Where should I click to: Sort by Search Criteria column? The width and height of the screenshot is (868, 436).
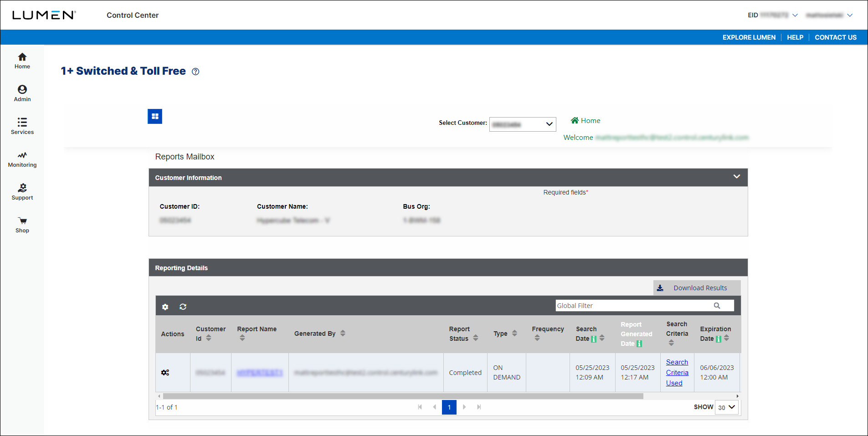coord(671,343)
